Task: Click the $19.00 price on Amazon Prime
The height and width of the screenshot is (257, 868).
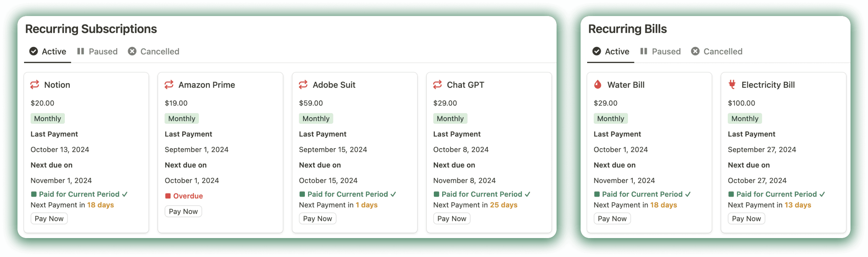Action: [x=176, y=103]
